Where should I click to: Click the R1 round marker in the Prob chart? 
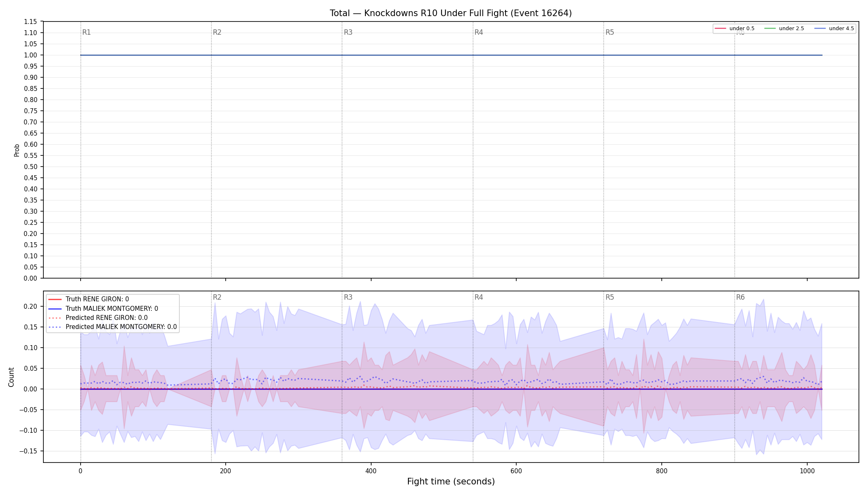[86, 32]
